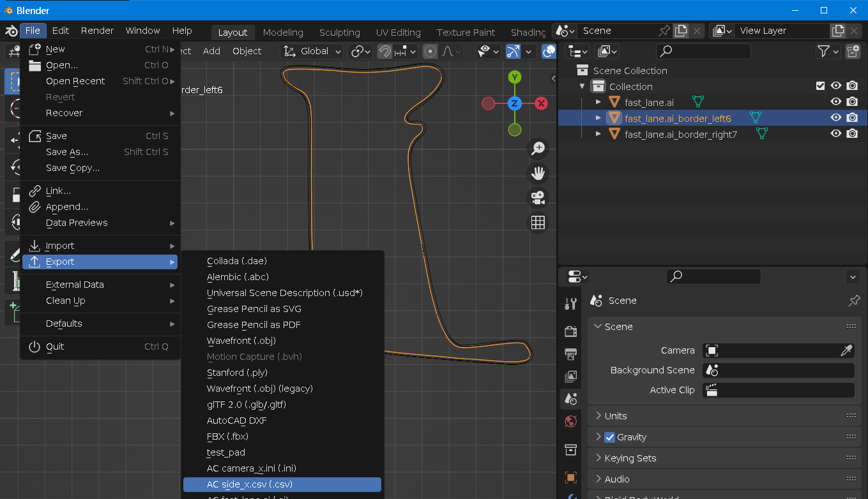Uncheck Collection exclude-from-view-layer checkbox
868x499 pixels.
pos(821,86)
